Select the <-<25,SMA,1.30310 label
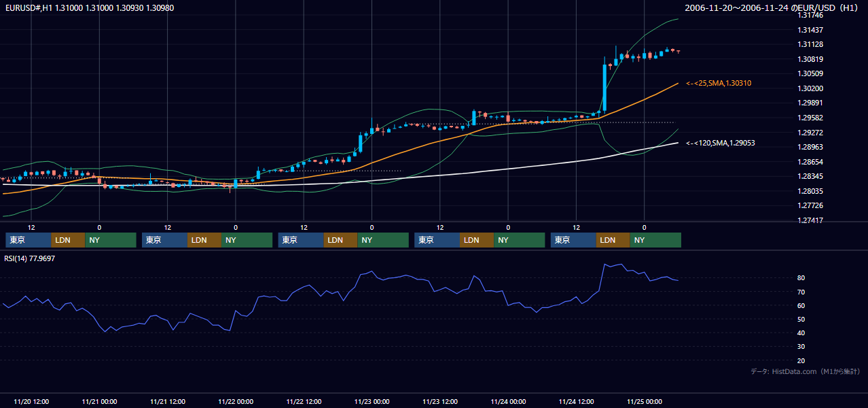Image resolution: width=868 pixels, height=408 pixels. [719, 83]
